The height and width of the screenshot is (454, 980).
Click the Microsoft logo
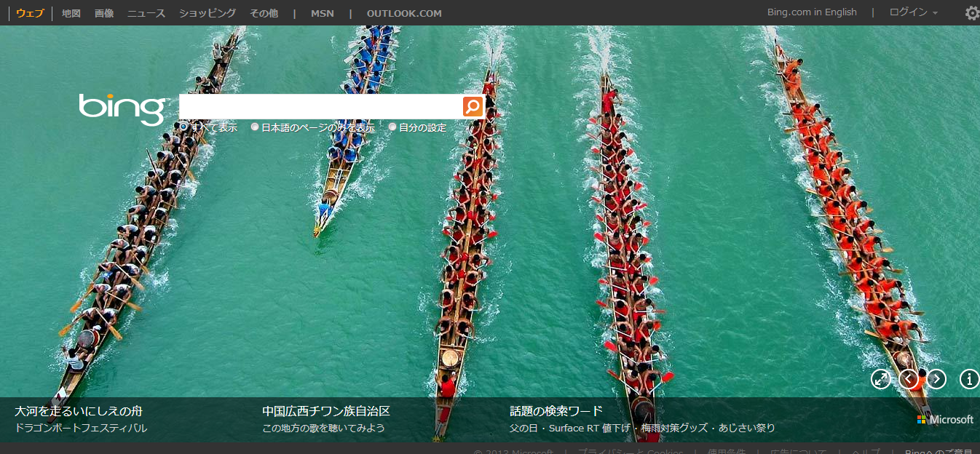click(945, 420)
